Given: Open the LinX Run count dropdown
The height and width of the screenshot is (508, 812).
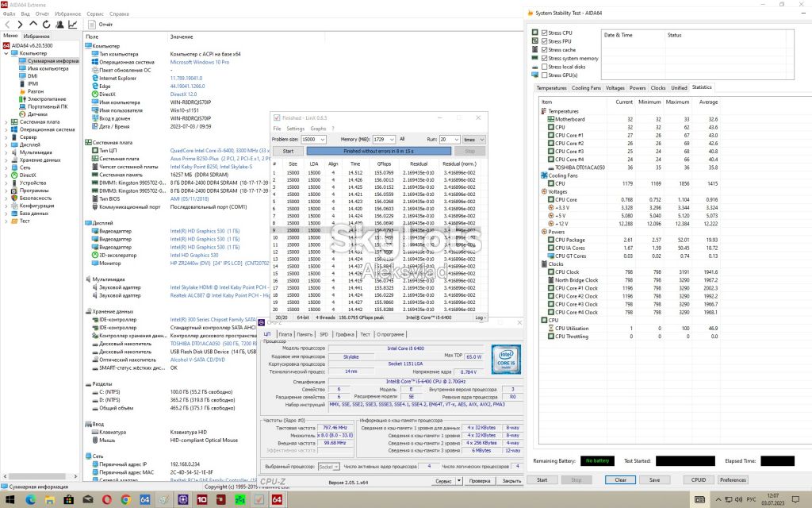Looking at the screenshot, I should [x=456, y=140].
